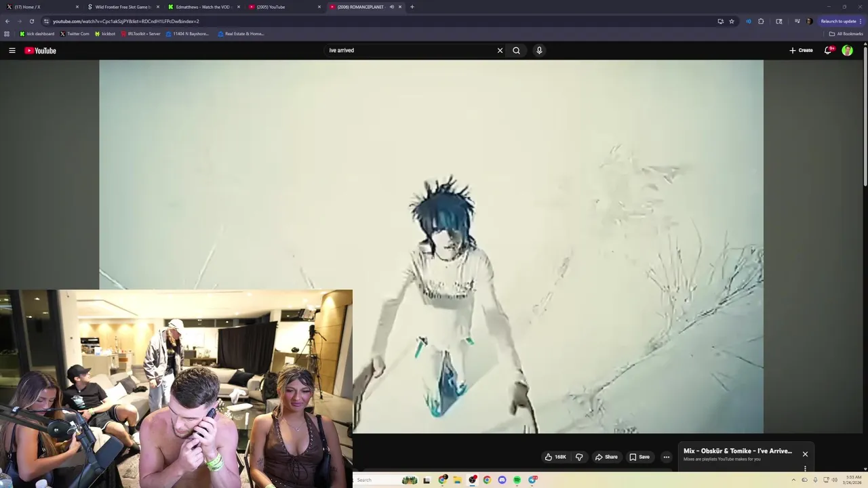The width and height of the screenshot is (868, 488).
Task: Open Mix playlist options (three dots)
Action: (805, 468)
